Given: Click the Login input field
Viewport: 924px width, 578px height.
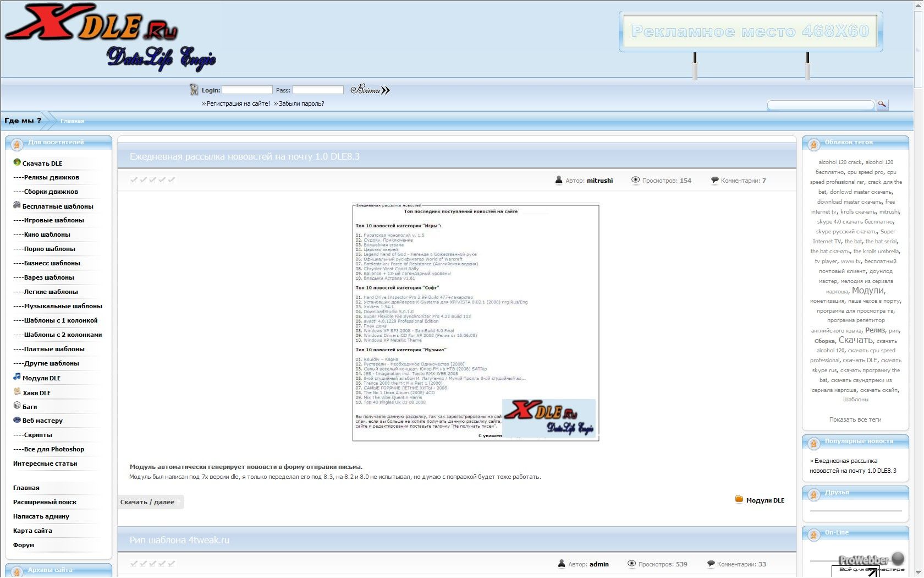Looking at the screenshot, I should [x=247, y=90].
